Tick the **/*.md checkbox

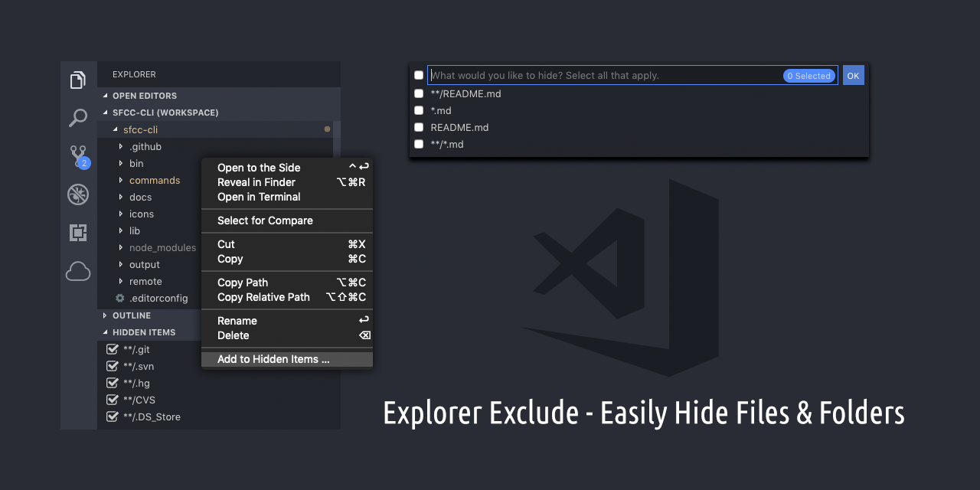click(419, 144)
